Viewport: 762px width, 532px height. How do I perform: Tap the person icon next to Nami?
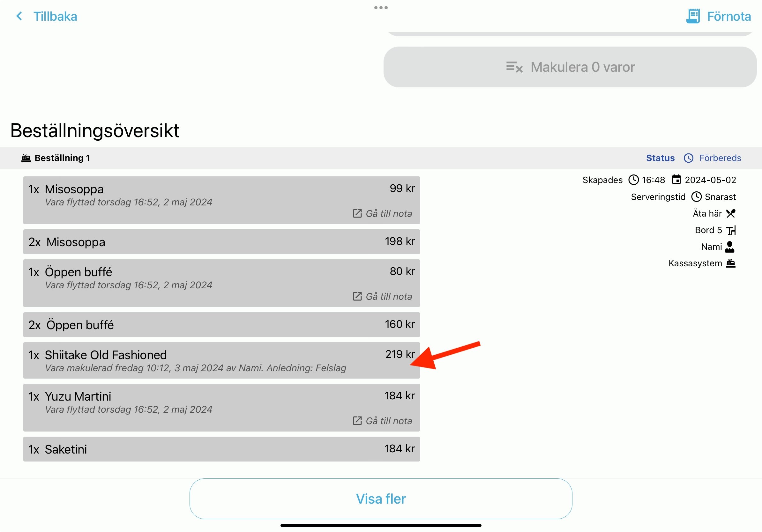click(729, 247)
